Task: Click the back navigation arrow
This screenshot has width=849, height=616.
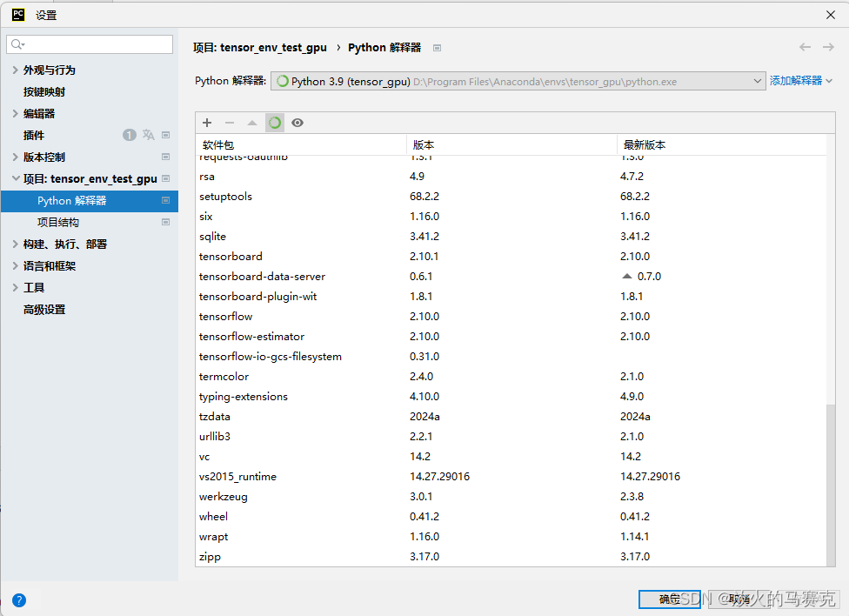Action: click(806, 47)
